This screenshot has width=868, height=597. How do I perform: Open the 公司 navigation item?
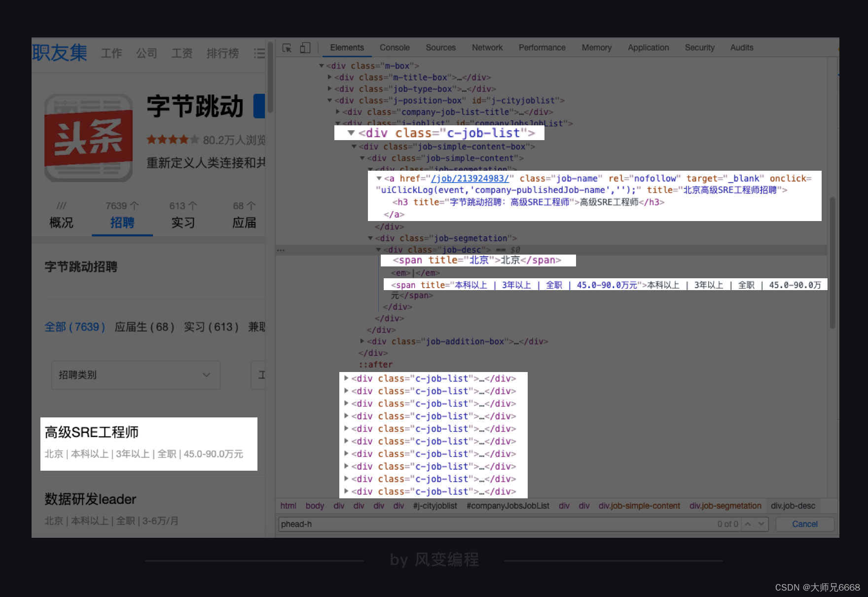pyautogui.click(x=146, y=53)
